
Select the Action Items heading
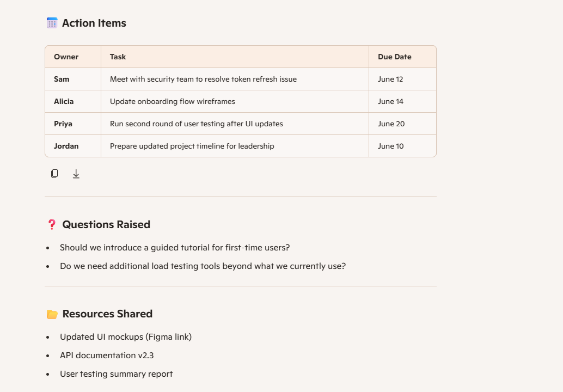[x=94, y=23]
